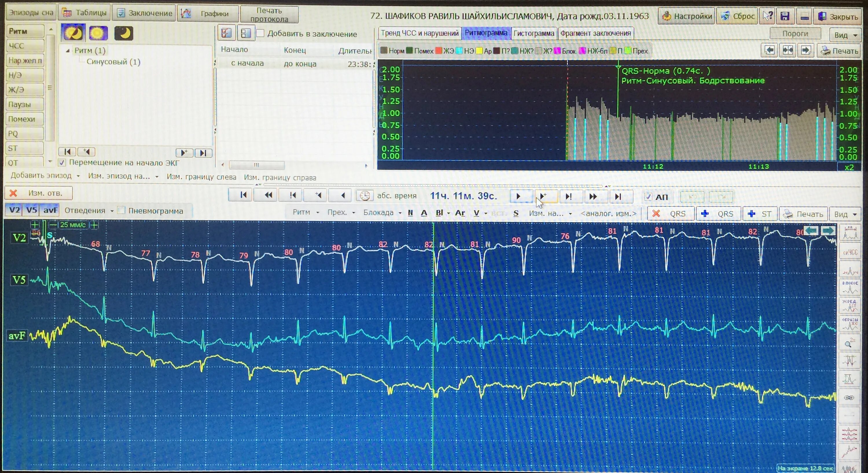Image resolution: width=868 pixels, height=473 pixels.
Task: Click the red ЖЭ legend color swatch
Action: coord(438,51)
